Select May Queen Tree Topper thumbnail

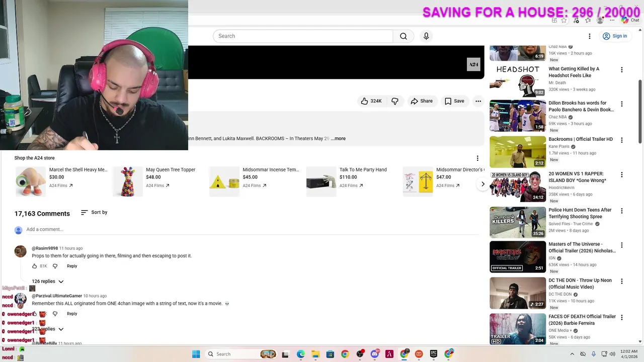[x=128, y=182]
